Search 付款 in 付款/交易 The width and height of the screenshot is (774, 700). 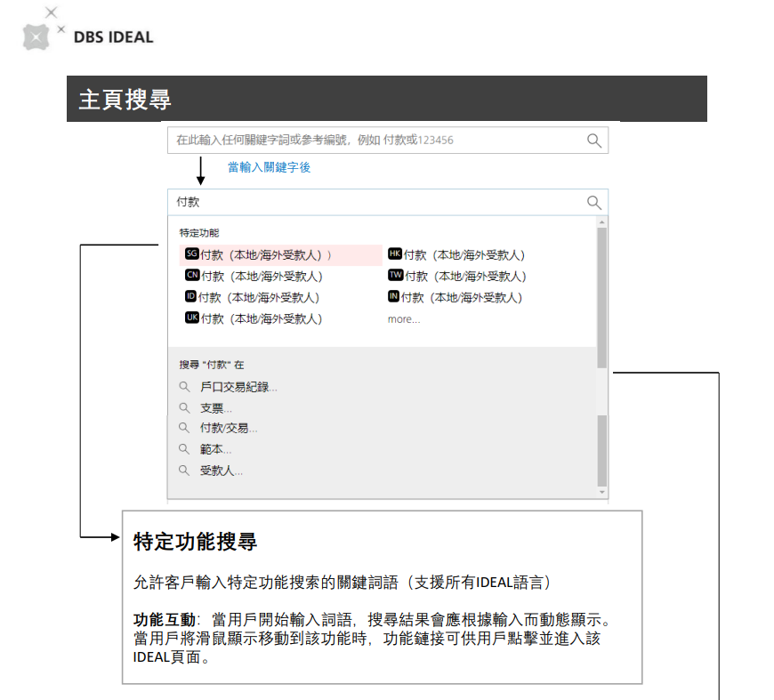tap(229, 428)
